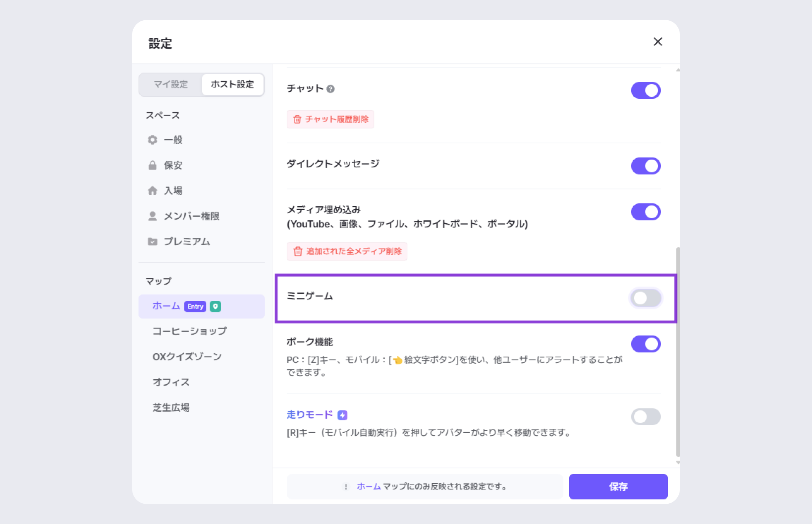Viewport: 812px width, 524px height.
Task: Select the ホスト設定 tab
Action: click(x=232, y=85)
